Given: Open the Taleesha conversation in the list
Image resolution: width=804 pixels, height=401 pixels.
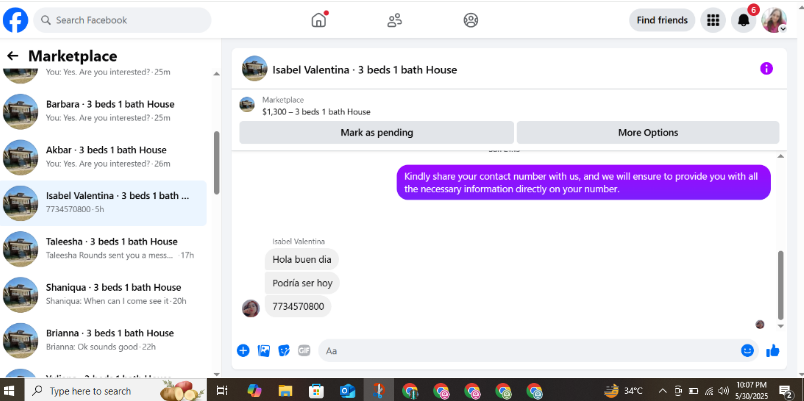Looking at the screenshot, I should pos(104,248).
